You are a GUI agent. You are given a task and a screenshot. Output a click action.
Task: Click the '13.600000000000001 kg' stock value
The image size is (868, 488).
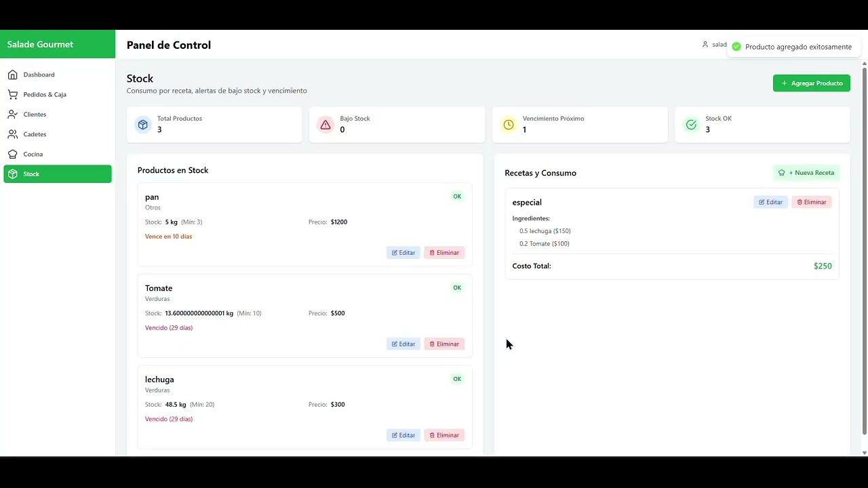click(x=199, y=313)
